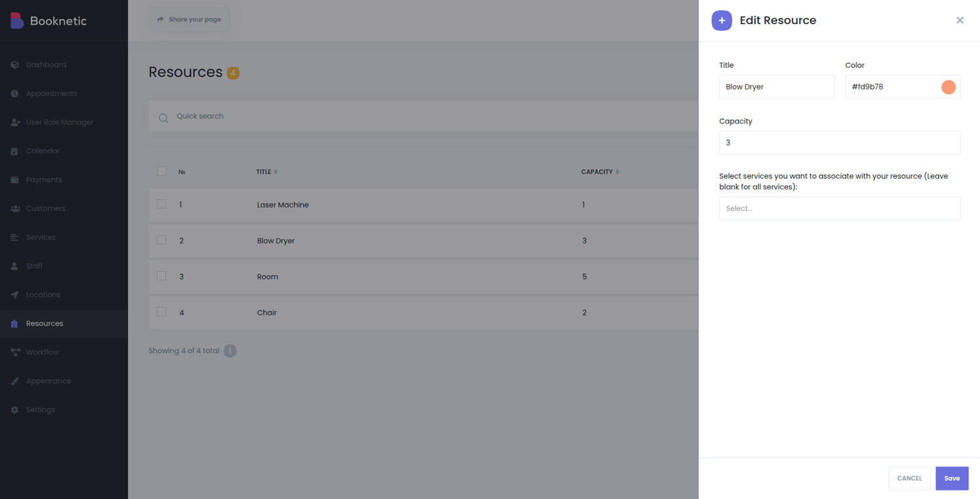Screen dimensions: 980x499
Task: Click the Customers group icon
Action: 15,208
